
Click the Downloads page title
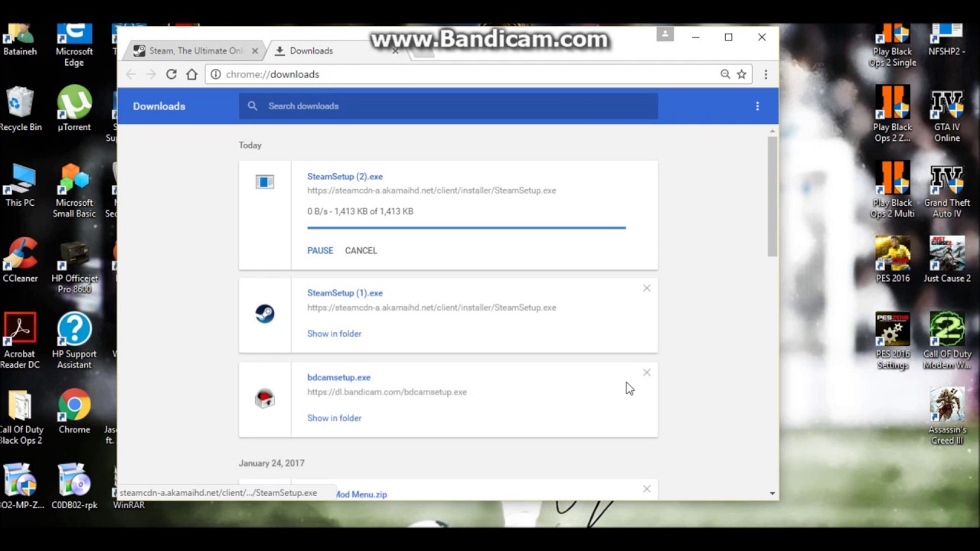tap(159, 106)
